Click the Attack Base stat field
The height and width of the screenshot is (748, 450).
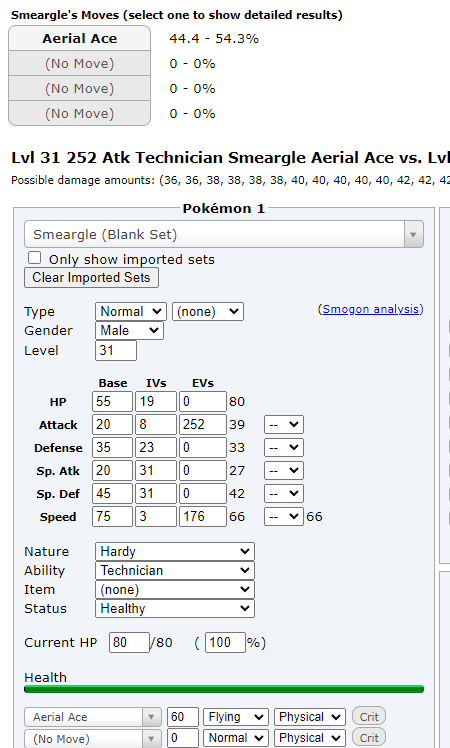pyautogui.click(x=112, y=425)
